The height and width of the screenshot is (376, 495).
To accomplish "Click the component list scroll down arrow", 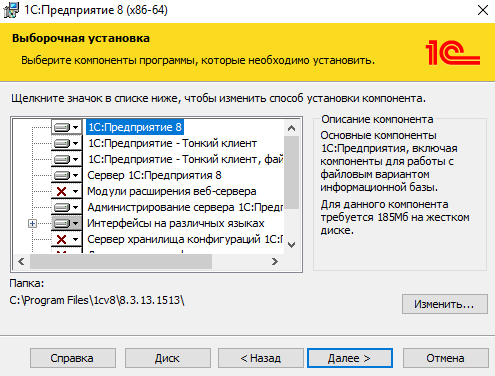I will point(292,245).
